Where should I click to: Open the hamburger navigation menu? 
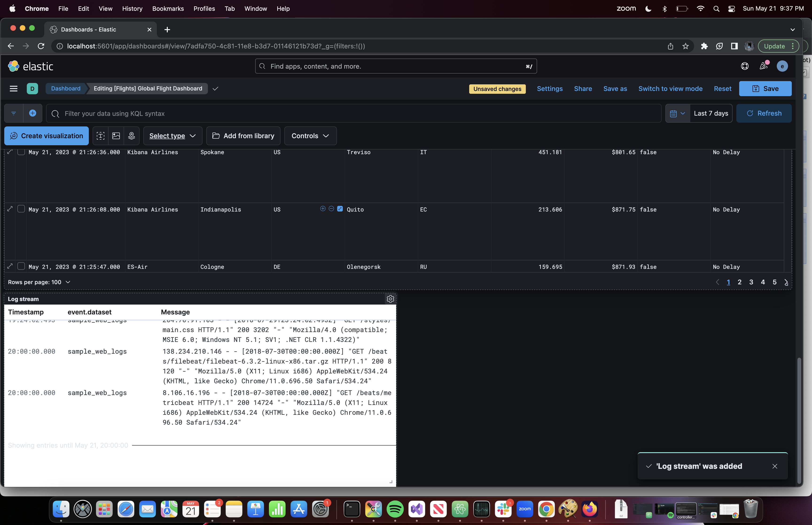point(14,89)
